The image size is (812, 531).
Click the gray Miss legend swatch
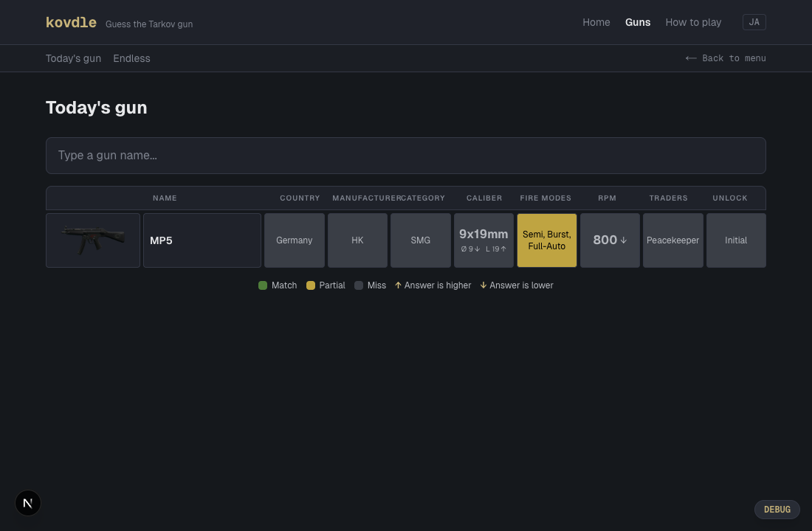pyautogui.click(x=359, y=285)
